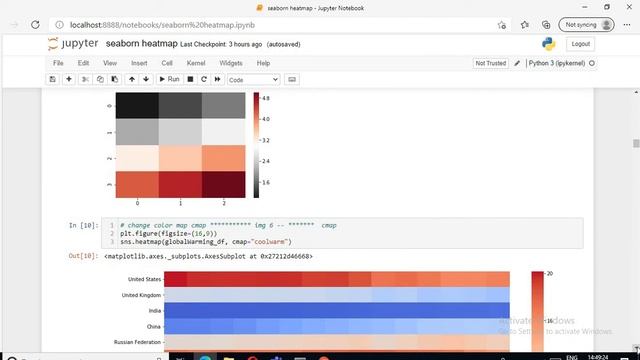Click the Russian Federation row label
Screen dimensions: 640x360
coord(137,342)
